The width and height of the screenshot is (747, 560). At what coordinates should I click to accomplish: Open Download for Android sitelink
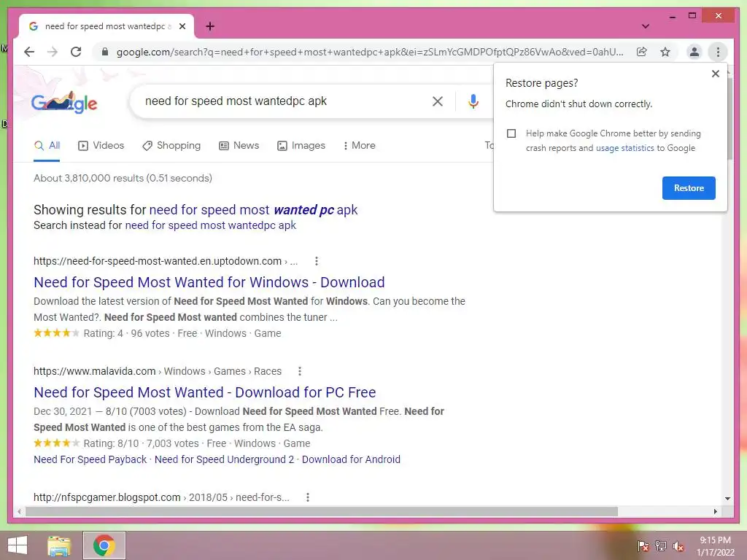[x=351, y=459]
